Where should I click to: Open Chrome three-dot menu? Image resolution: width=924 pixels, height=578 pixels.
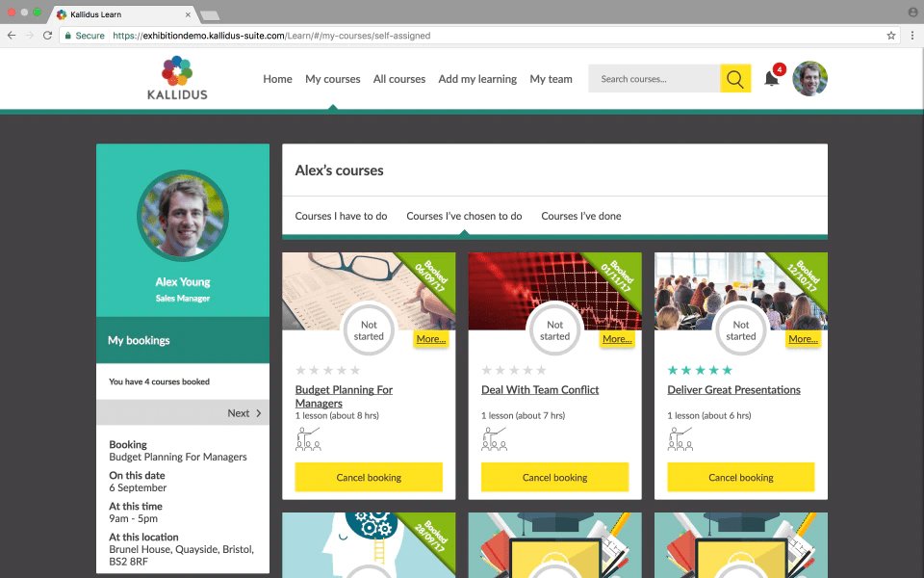pos(911,36)
